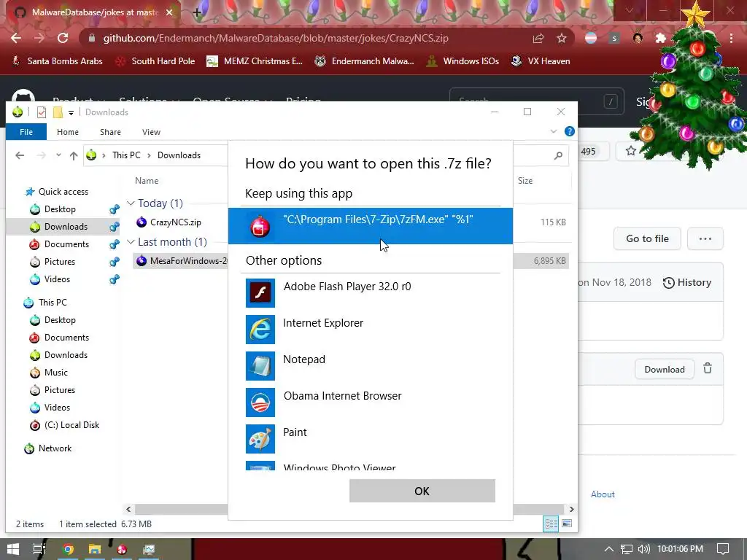Open Task View on taskbar

[x=39, y=549]
